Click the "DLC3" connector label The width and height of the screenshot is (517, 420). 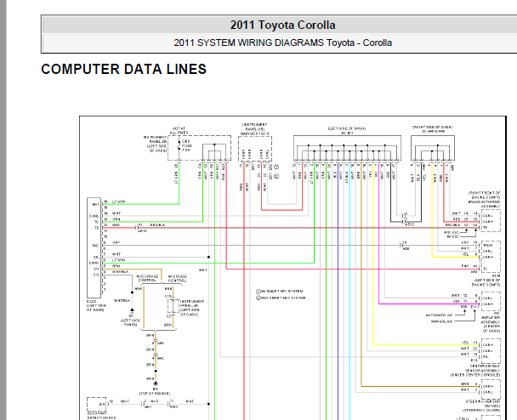(91, 301)
